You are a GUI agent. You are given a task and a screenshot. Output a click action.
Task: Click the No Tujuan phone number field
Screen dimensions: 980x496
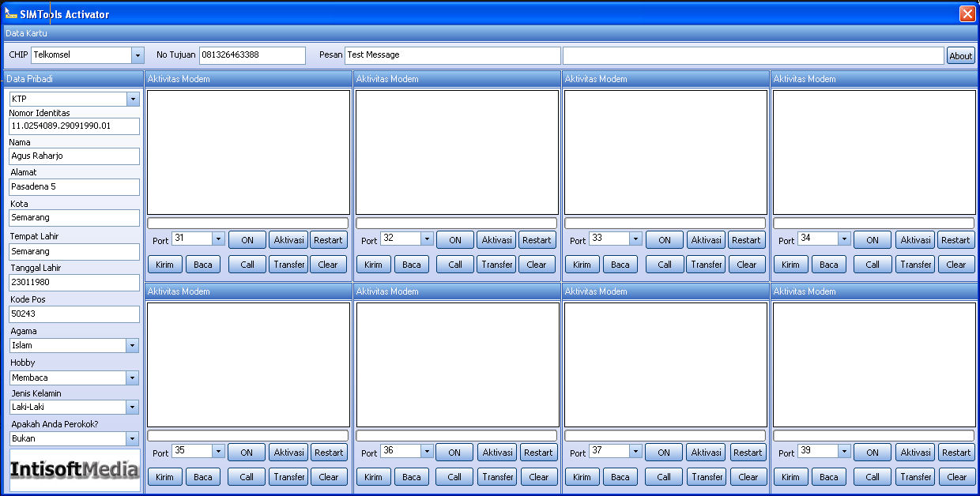pyautogui.click(x=252, y=55)
